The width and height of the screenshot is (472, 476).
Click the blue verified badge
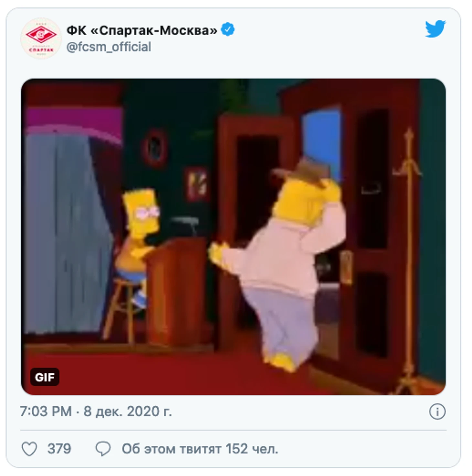tap(228, 29)
